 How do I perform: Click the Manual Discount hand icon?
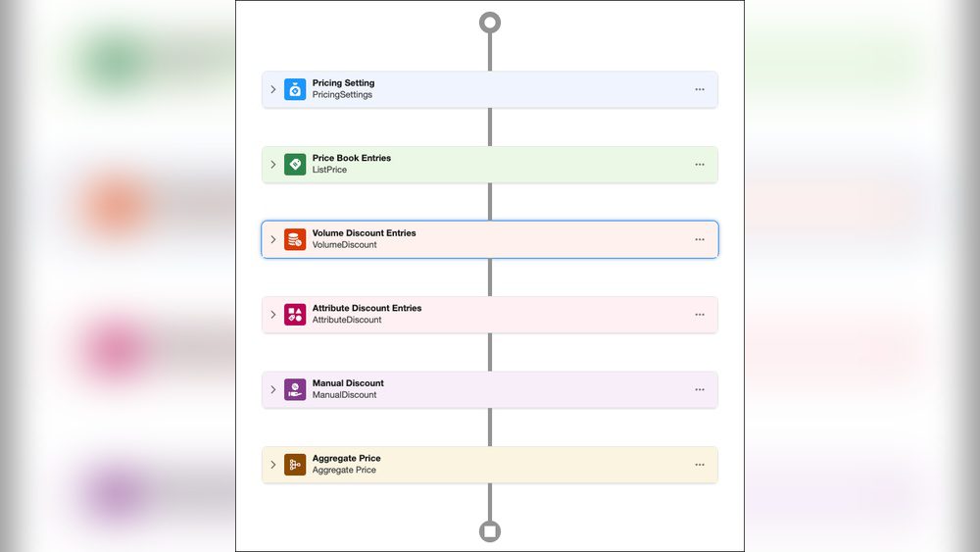(295, 389)
